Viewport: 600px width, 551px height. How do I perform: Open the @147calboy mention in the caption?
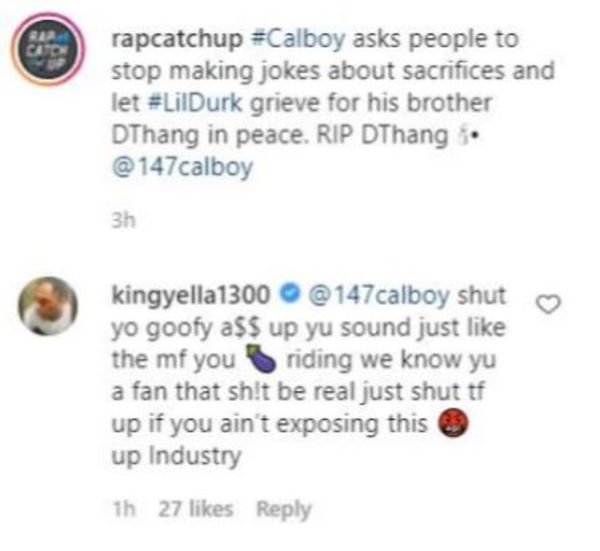pos(182,167)
